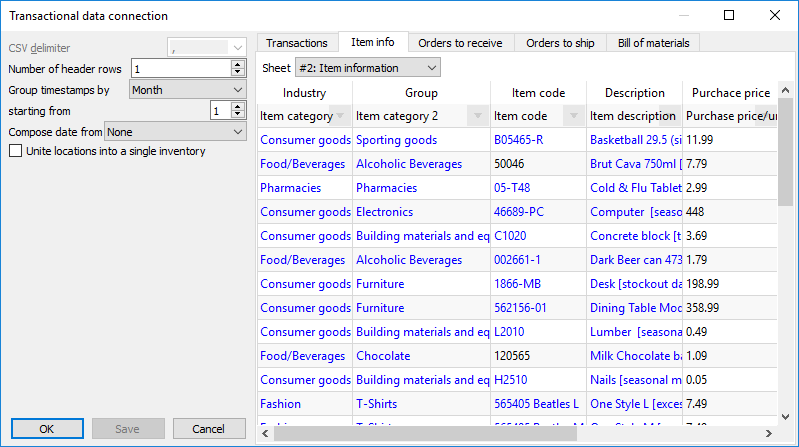This screenshot has height=447, width=799.
Task: Click up arrow of 'starting from' spinner
Action: pyautogui.click(x=237, y=107)
